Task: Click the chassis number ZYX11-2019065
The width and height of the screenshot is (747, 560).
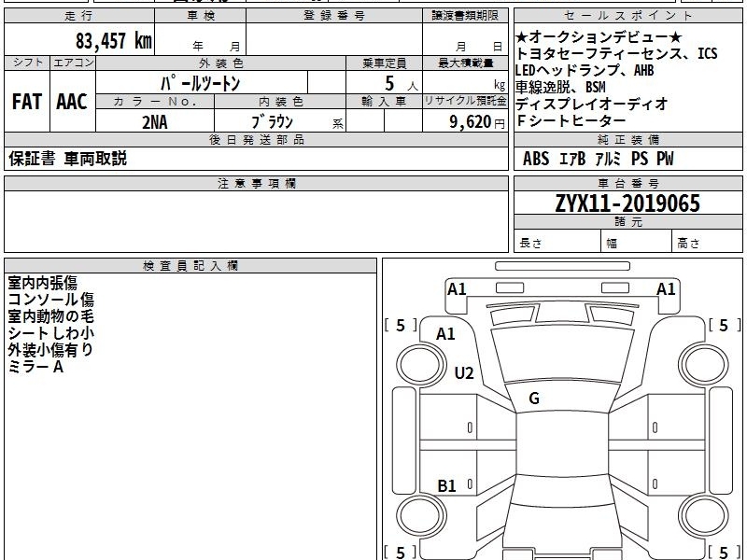Action: 627,203
